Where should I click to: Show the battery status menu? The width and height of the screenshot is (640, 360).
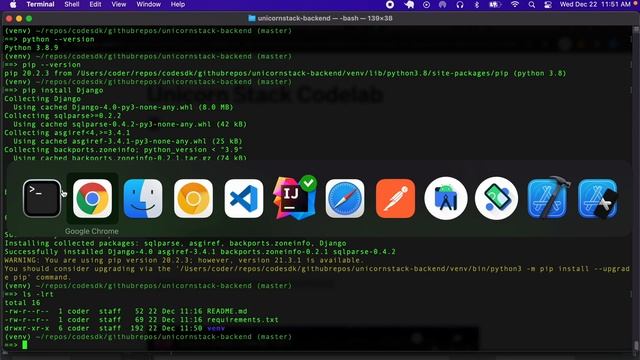(x=495, y=4)
